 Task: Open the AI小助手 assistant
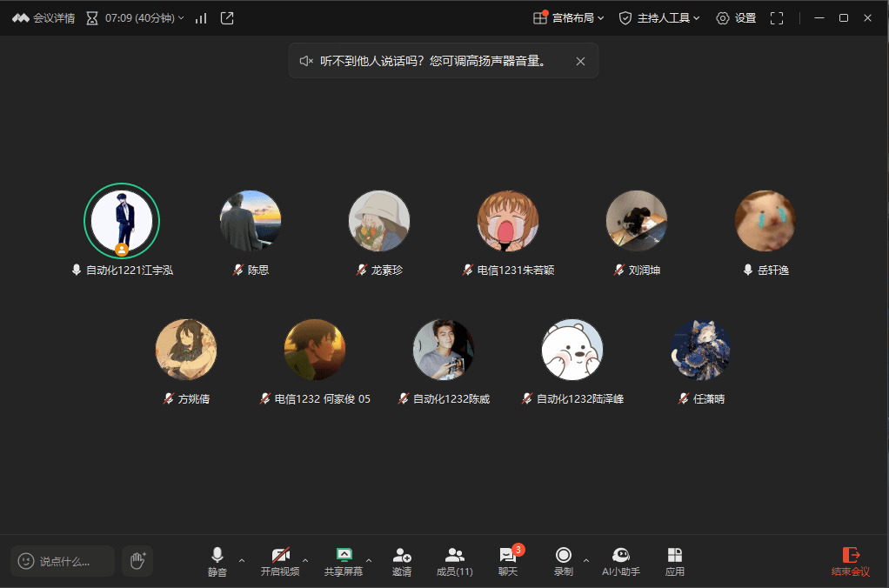(621, 561)
